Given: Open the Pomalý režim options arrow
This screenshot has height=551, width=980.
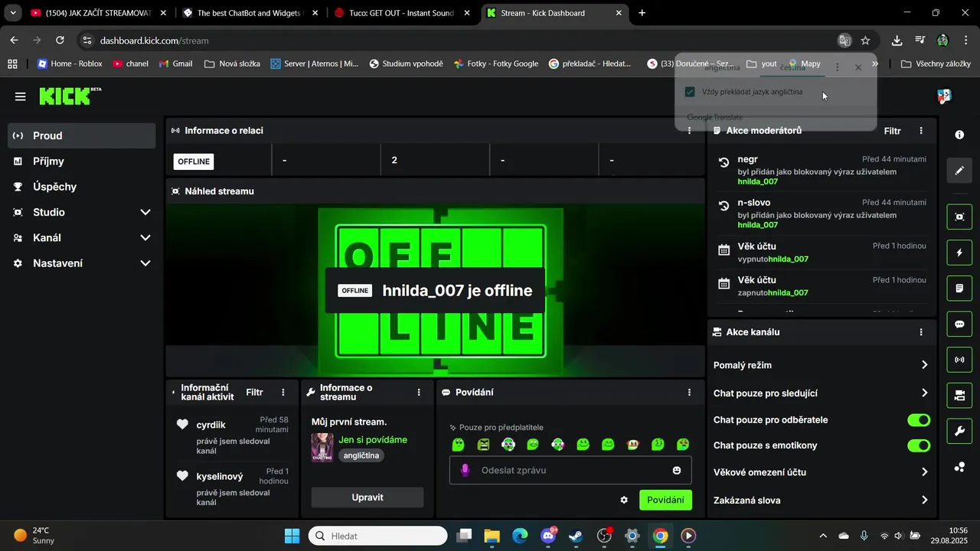Looking at the screenshot, I should (924, 365).
